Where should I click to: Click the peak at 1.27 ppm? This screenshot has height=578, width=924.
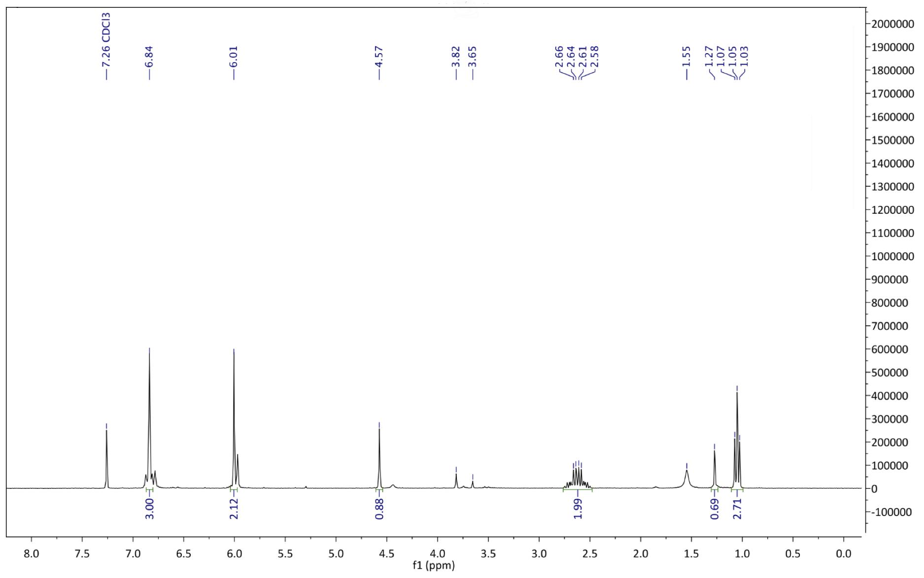[x=715, y=468]
